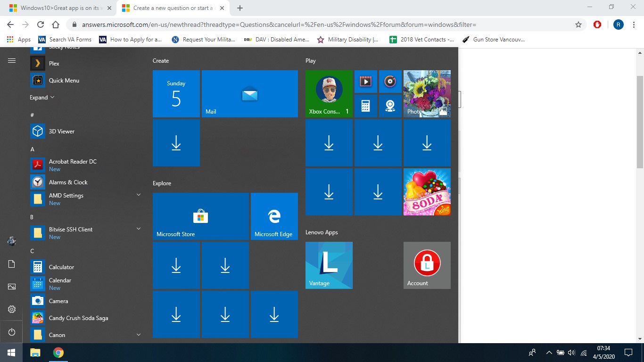This screenshot has height=362, width=644.
Task: Open the 2018 Vet Contacts bookmark
Action: pos(422,40)
